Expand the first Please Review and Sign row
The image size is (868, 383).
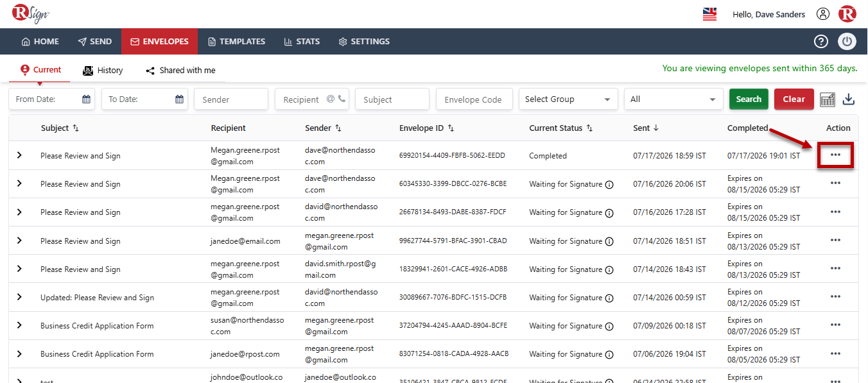(19, 155)
